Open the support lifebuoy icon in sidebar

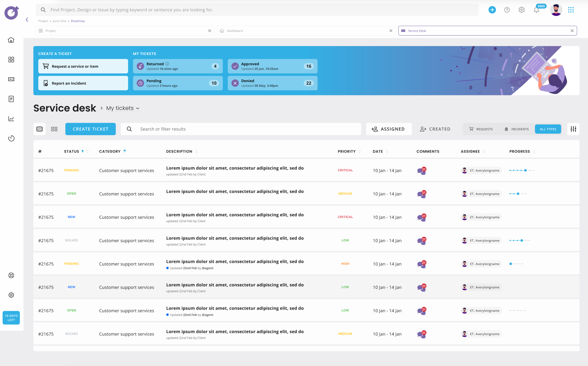pos(11,275)
